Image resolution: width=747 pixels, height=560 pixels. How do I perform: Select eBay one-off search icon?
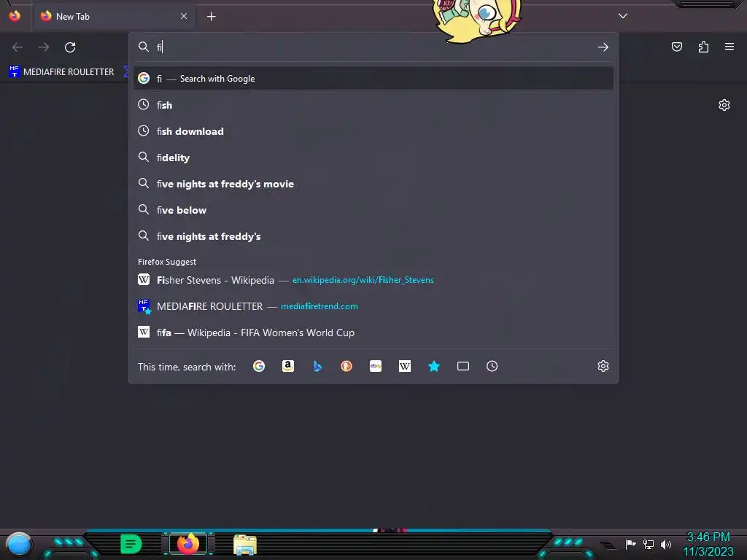point(376,366)
